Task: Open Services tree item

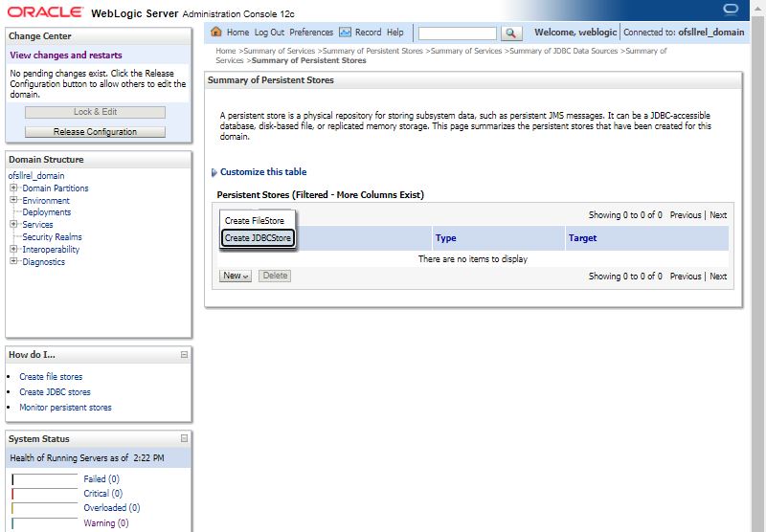Action: click(37, 225)
